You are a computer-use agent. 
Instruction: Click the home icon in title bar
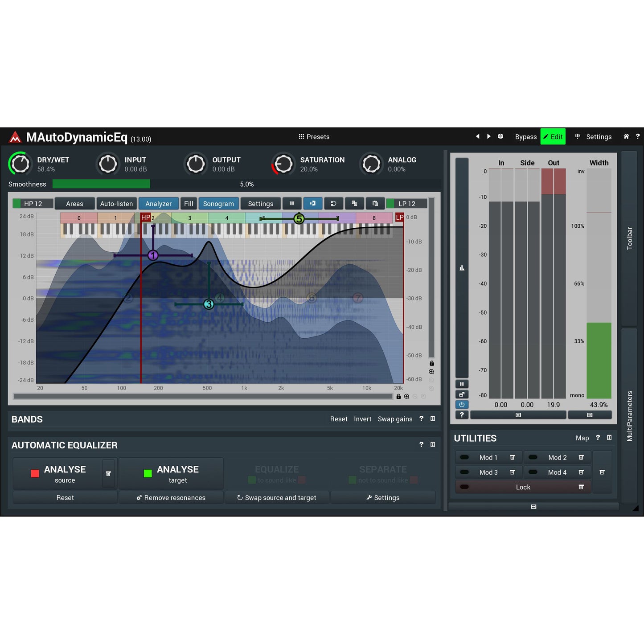(x=627, y=136)
